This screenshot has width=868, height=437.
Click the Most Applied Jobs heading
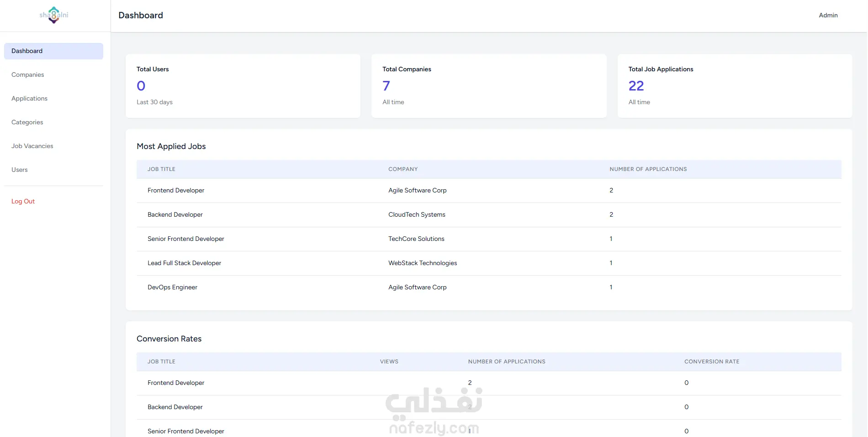(x=171, y=146)
